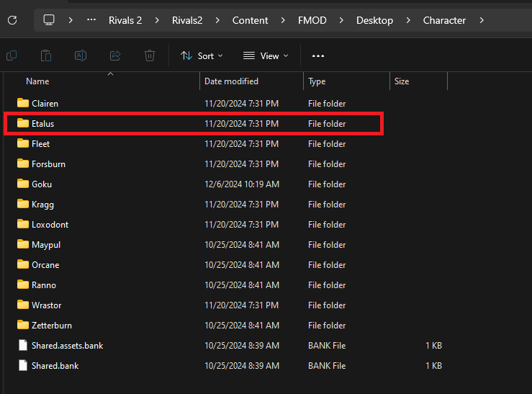Sort by Size column header
Image resolution: width=532 pixels, height=394 pixels.
pos(402,81)
